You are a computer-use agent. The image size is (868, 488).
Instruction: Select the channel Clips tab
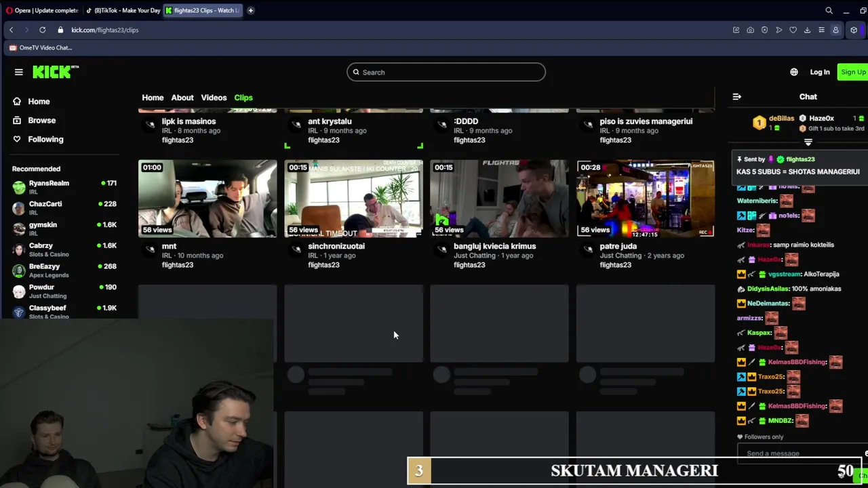click(243, 98)
